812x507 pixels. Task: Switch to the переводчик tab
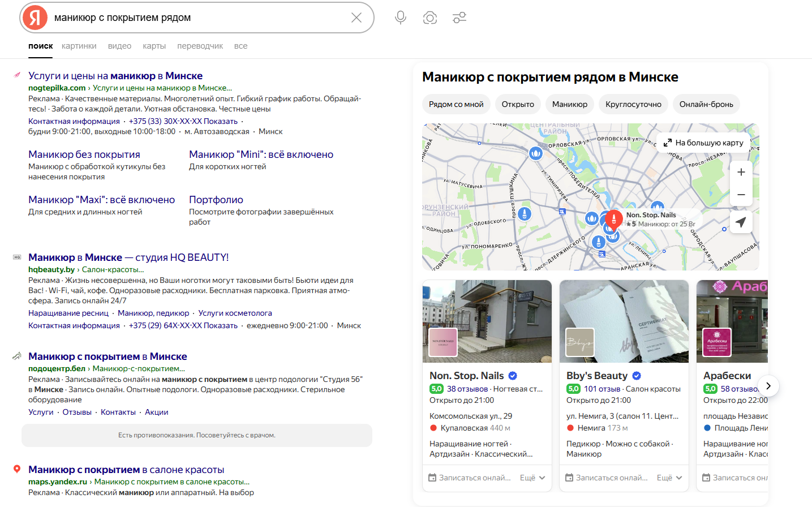pyautogui.click(x=200, y=46)
